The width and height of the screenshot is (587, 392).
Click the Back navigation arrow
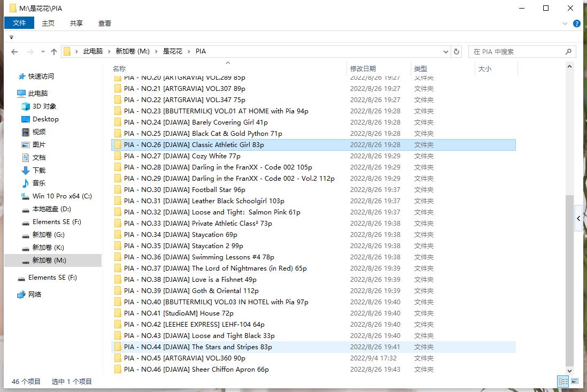tap(14, 52)
